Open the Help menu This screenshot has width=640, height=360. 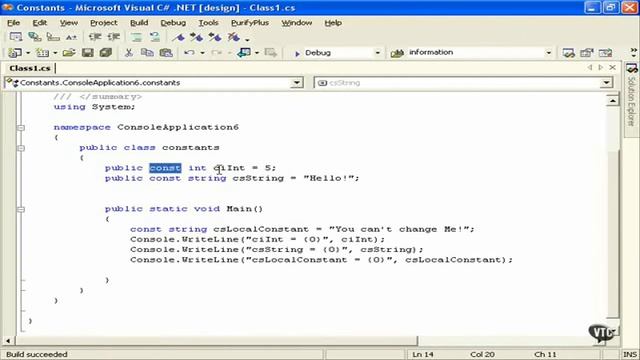coord(333,23)
